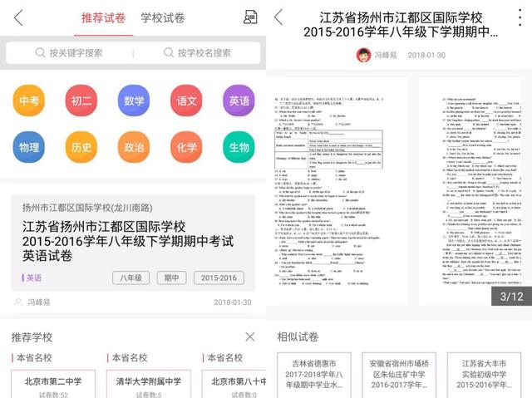Go back from the exam paper detail screen
Screen dimensions: 532x398
coord(278,17)
